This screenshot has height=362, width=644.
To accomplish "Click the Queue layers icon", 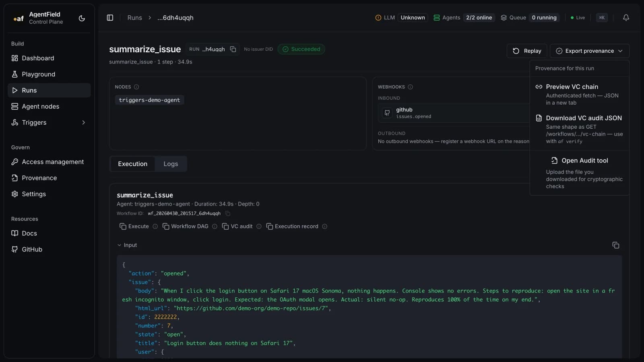I will coord(504,18).
